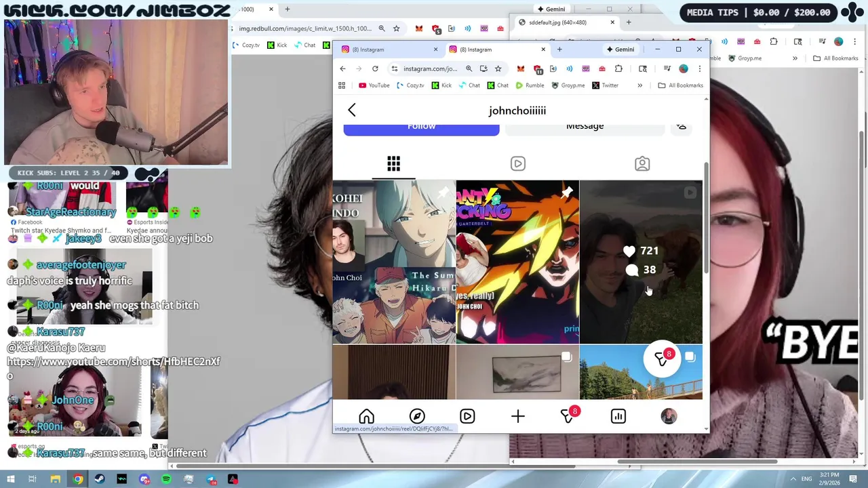
Task: Open the tagged photos tab
Action: 642,163
